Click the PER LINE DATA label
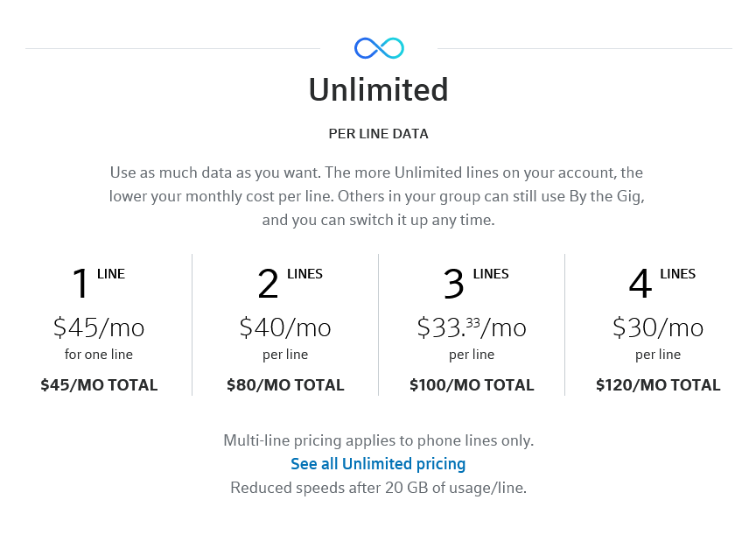Viewport: 756px width, 556px height. coord(378,133)
